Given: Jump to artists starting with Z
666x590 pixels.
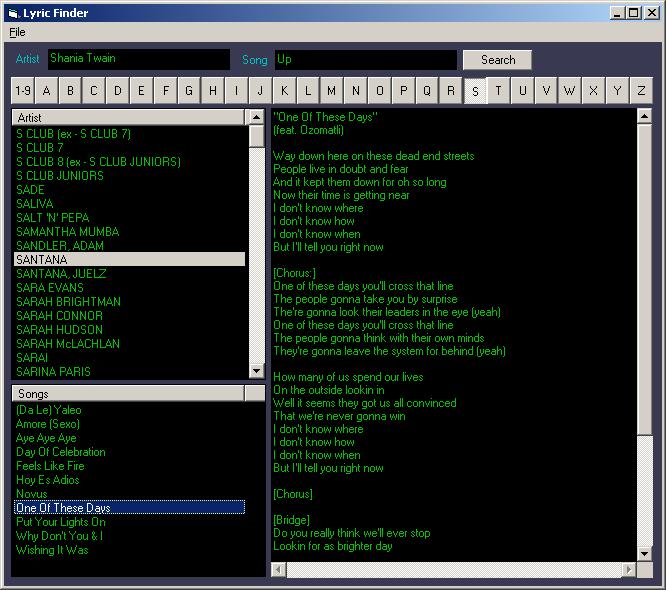Looking at the screenshot, I should 641,91.
